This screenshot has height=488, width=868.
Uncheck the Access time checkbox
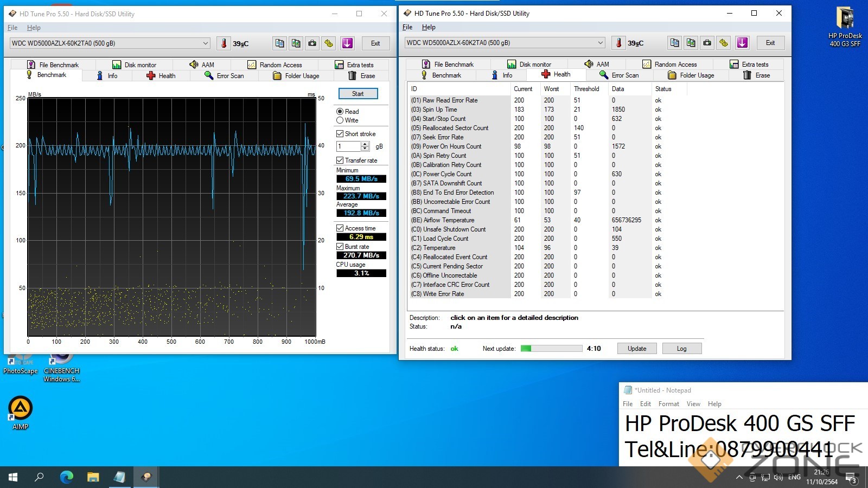pyautogui.click(x=340, y=228)
